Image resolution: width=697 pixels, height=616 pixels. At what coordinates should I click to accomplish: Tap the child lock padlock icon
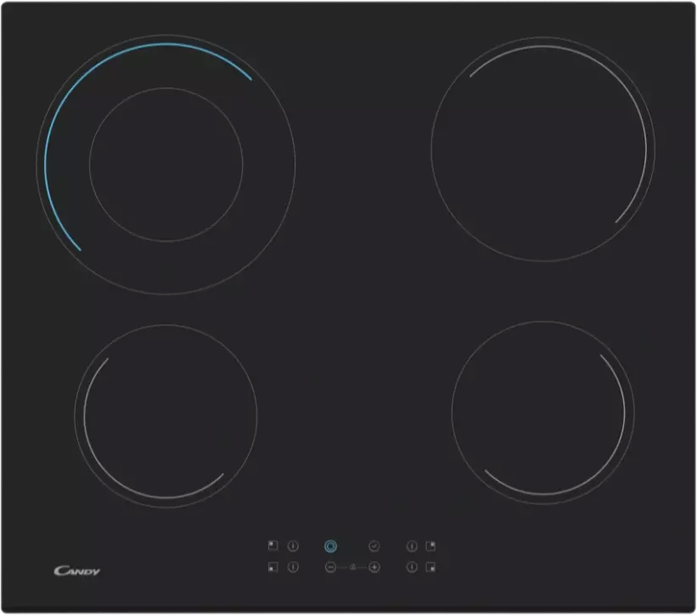(x=352, y=567)
